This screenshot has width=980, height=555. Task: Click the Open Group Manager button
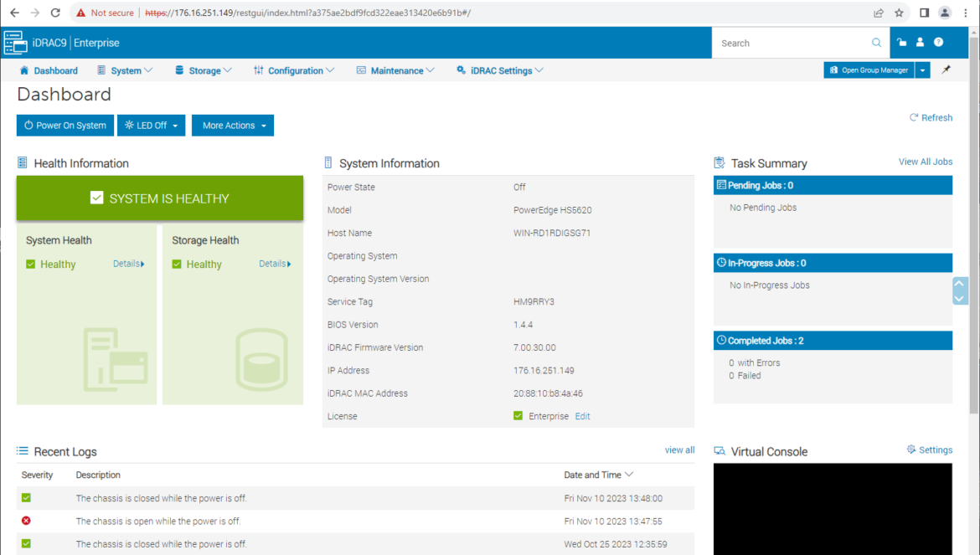(869, 70)
